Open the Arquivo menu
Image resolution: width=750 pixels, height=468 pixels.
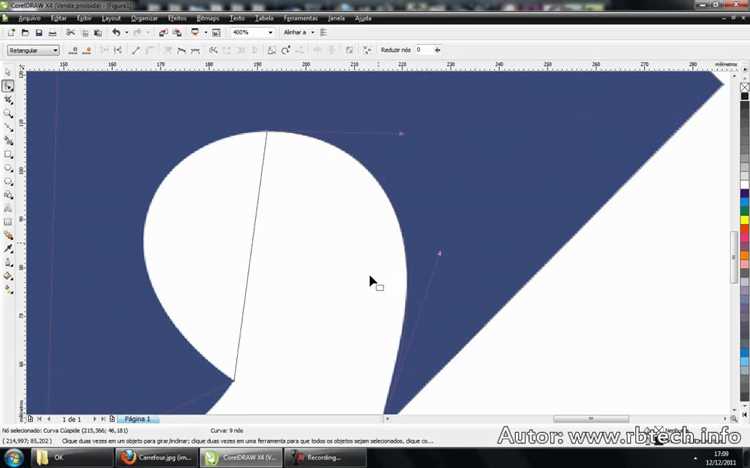click(29, 18)
